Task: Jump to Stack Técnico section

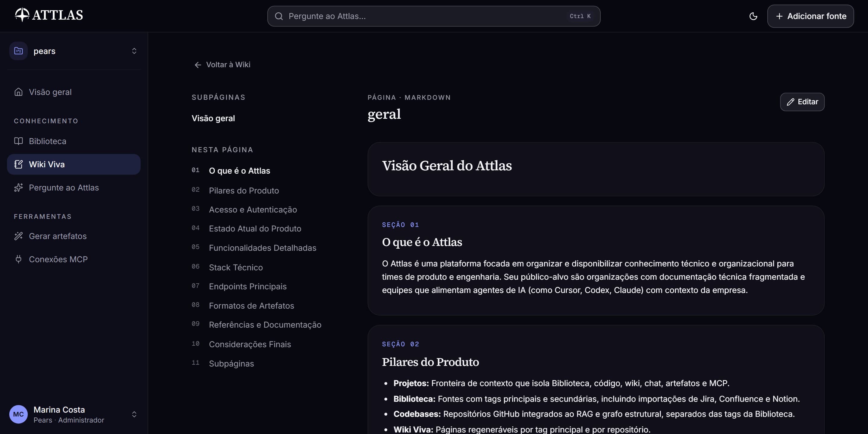Action: click(236, 267)
